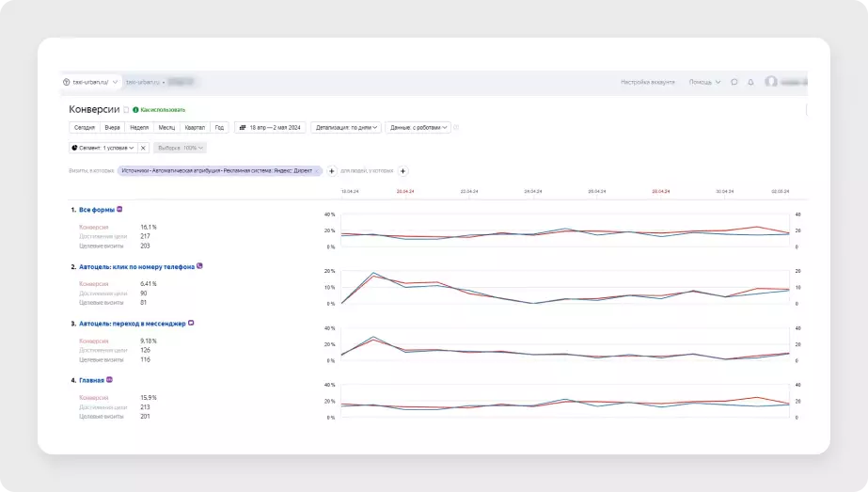Open the Главная goal
Screen dimensions: 868x492
(x=91, y=381)
